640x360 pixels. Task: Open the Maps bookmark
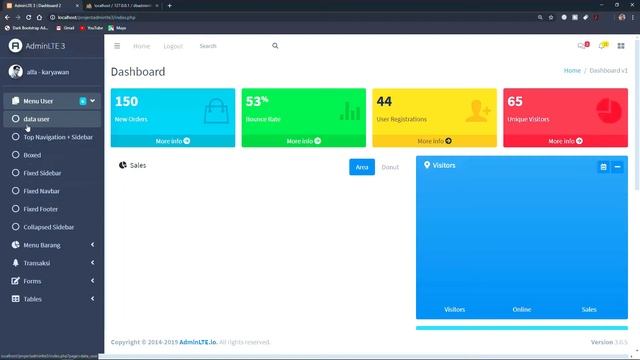coord(118,28)
